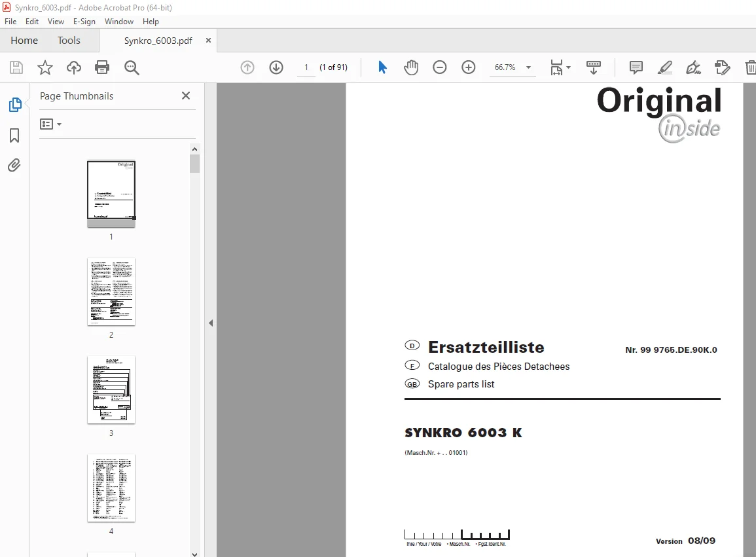Click 'SYNKRO 6003 K' title text
756x557 pixels.
point(463,433)
